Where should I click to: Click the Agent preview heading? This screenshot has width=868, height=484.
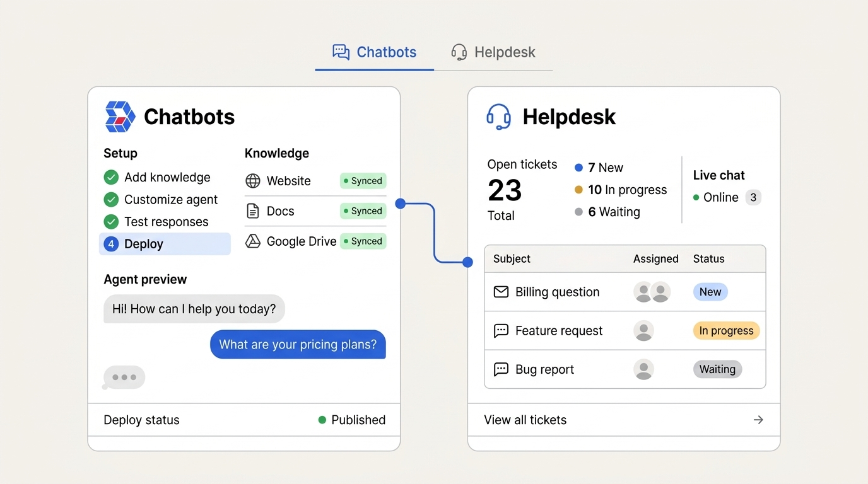[145, 280]
